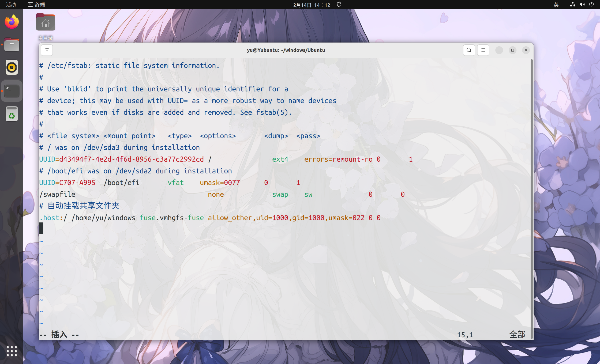The height and width of the screenshot is (364, 600).
Task: Launch Firefox from the dock
Action: click(12, 22)
